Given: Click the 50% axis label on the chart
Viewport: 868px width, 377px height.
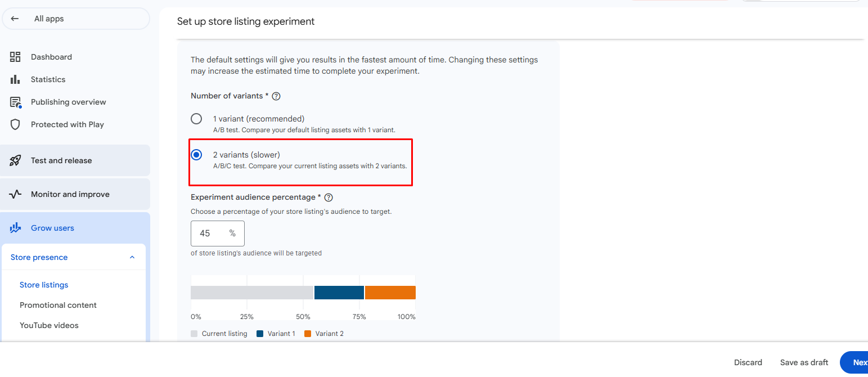Looking at the screenshot, I should (x=303, y=317).
